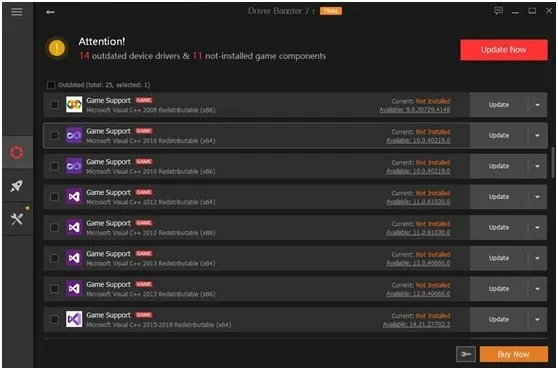The height and width of the screenshot is (370, 558).
Task: Update Visual C++ 2010 Redistributable (x86)
Action: (499, 166)
